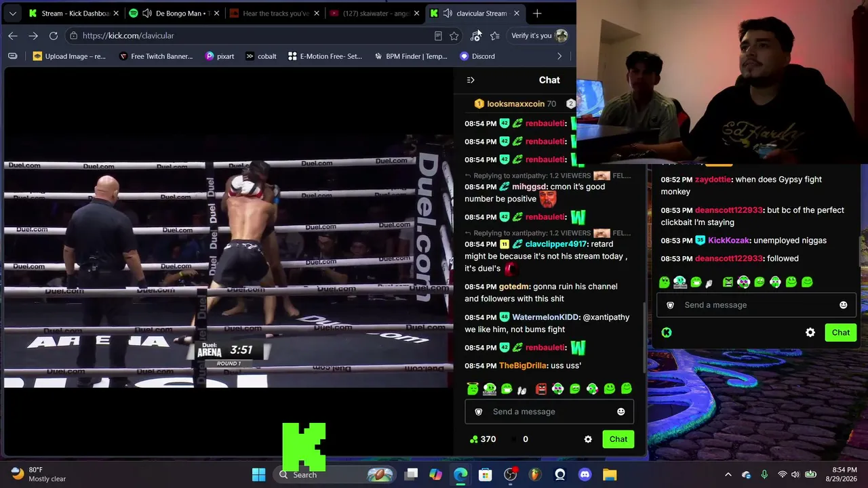Open the emote picker in main chat input
This screenshot has height=488, width=868.
pos(620,411)
